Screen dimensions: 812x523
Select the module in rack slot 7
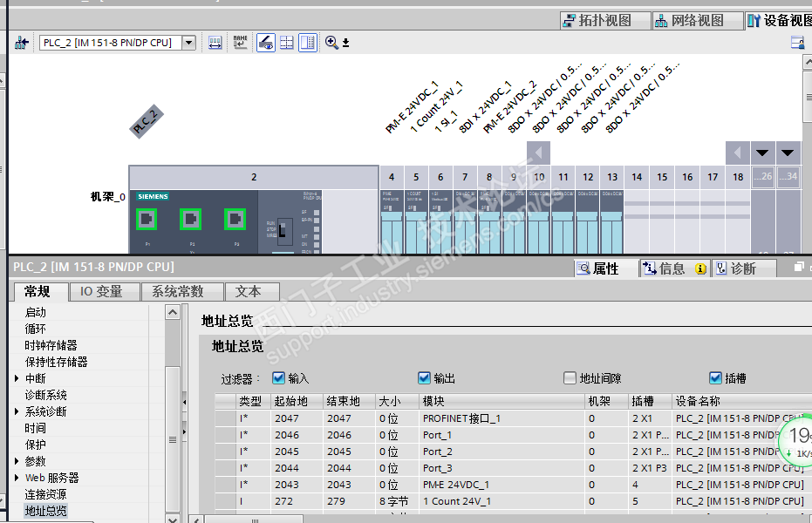465,221
